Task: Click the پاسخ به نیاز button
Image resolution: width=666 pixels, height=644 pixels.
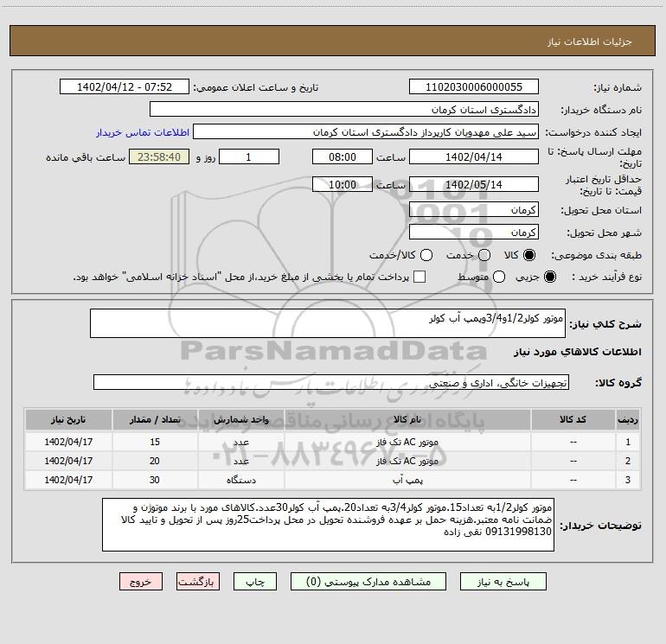Action: [503, 582]
